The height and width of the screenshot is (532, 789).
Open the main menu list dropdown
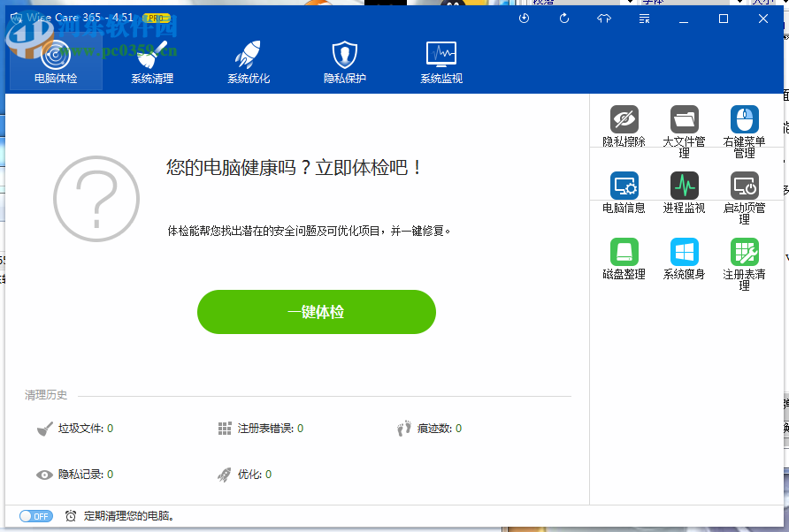[643, 18]
